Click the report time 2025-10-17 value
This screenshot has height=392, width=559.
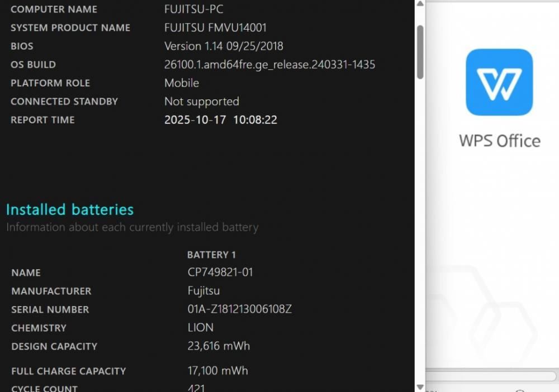click(x=195, y=120)
